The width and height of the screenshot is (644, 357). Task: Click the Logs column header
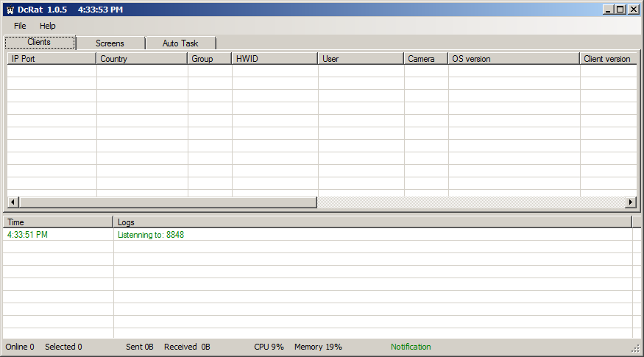(372, 222)
